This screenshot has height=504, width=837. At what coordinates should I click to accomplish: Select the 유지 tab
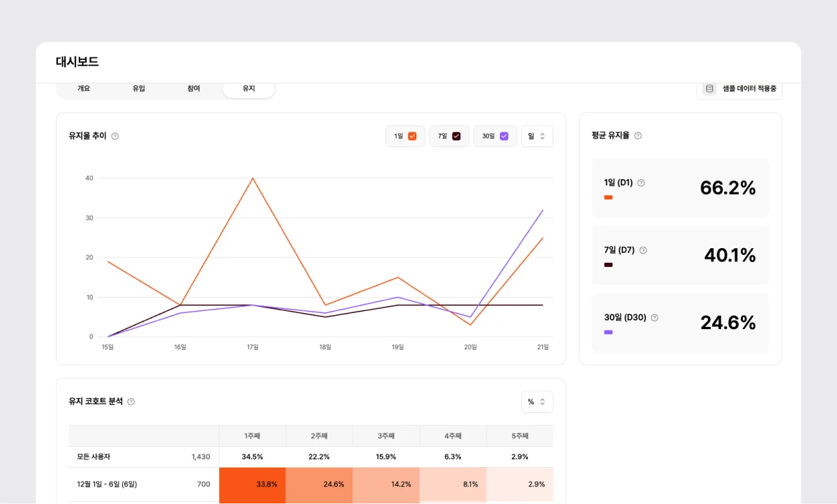pyautogui.click(x=248, y=89)
